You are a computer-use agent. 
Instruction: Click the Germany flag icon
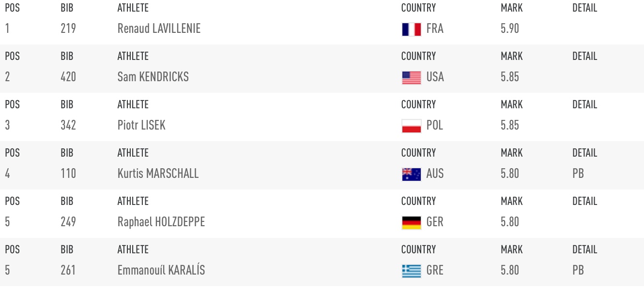(411, 223)
